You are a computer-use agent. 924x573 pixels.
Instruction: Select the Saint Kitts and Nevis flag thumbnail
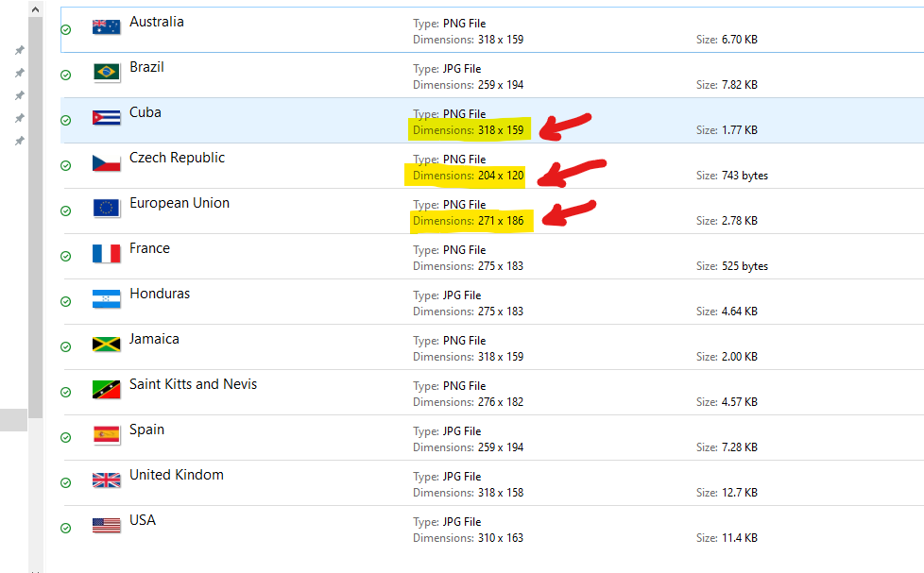click(x=107, y=389)
